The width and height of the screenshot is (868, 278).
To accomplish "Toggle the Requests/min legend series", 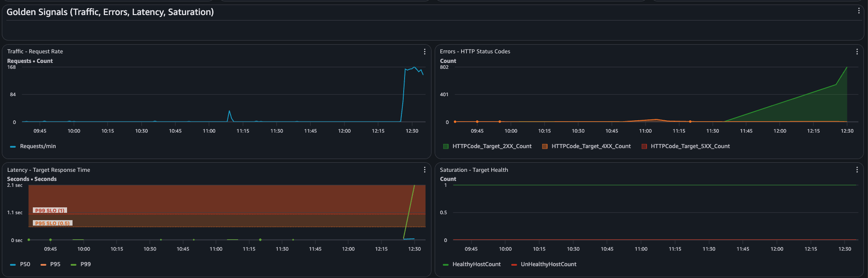I will pyautogui.click(x=33, y=146).
